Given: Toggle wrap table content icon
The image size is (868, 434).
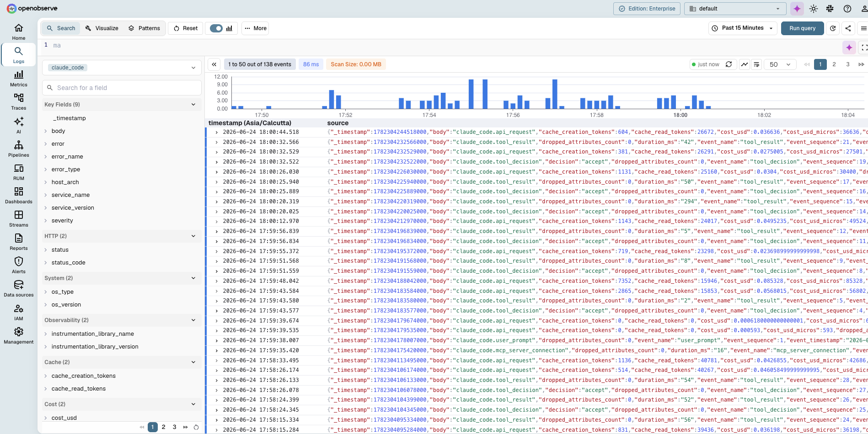Looking at the screenshot, I should [756, 64].
